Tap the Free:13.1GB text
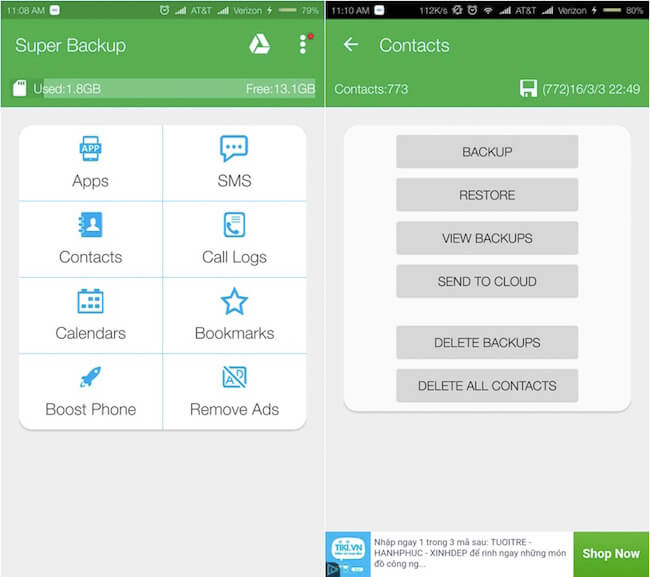Screen dimensions: 650x577 [x=281, y=89]
